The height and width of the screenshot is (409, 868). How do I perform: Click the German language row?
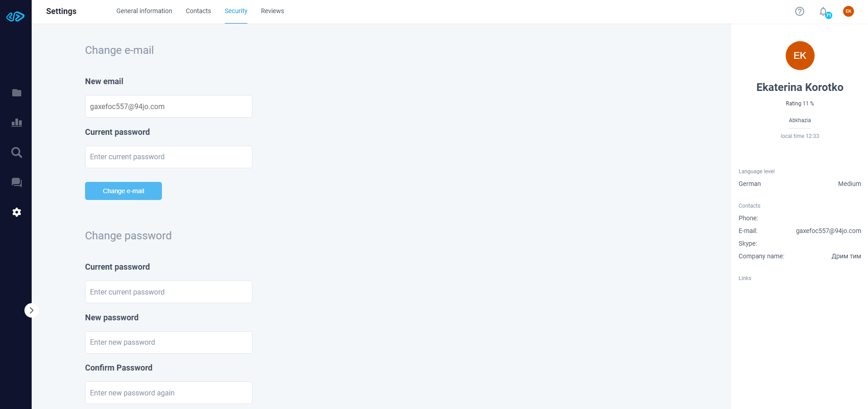point(800,184)
